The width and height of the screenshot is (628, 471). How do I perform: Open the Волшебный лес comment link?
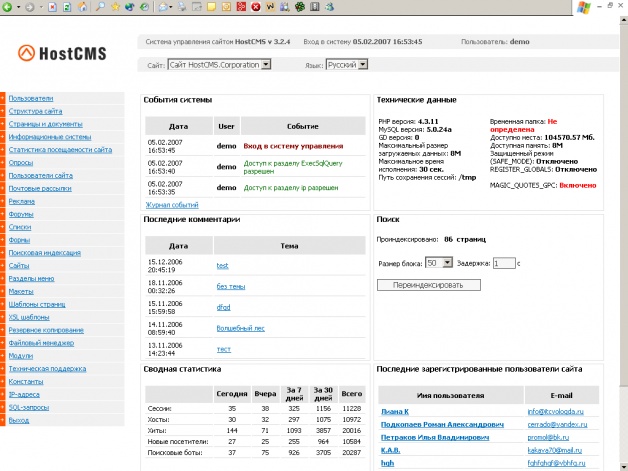click(241, 327)
